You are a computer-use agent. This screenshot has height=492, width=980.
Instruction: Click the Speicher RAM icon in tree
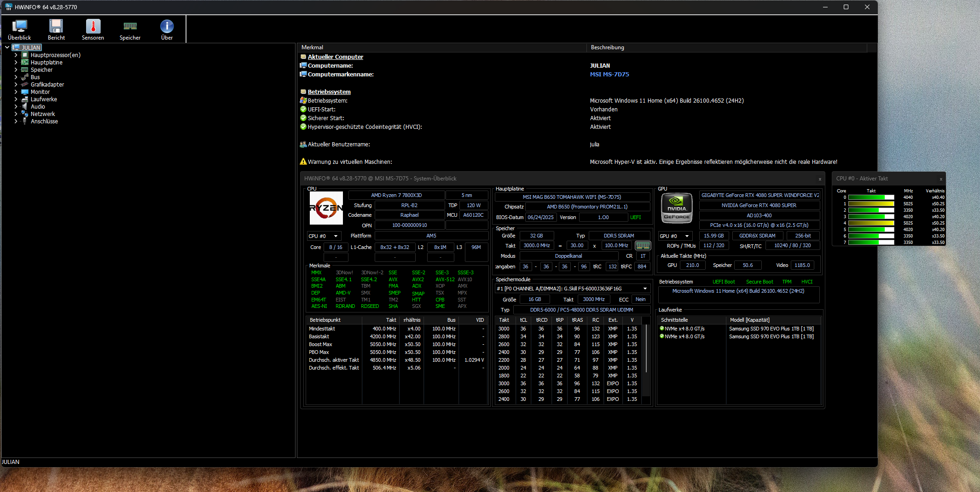click(25, 69)
